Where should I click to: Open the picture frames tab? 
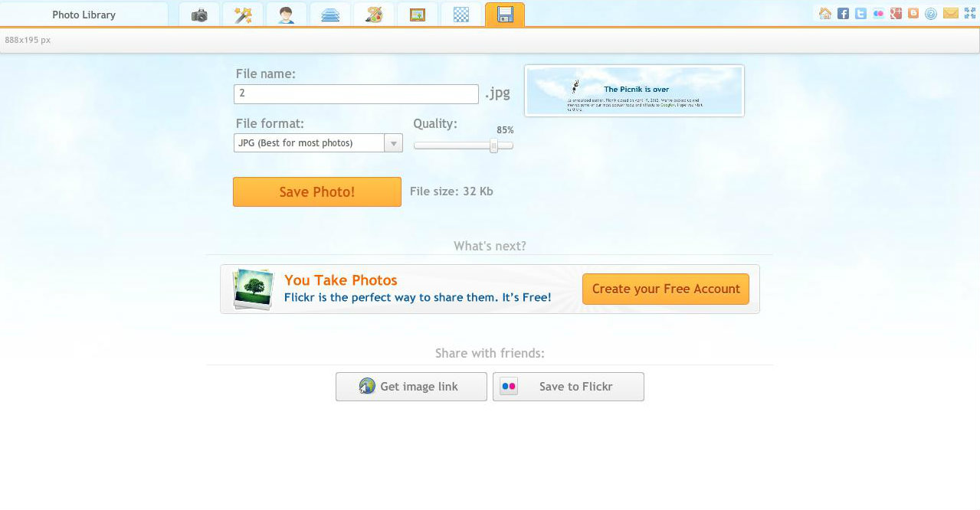click(418, 15)
